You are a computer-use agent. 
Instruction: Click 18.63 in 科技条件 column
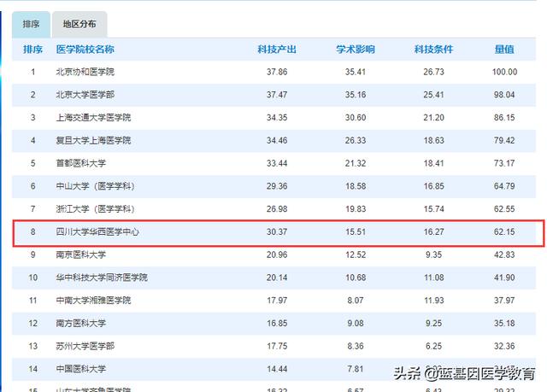click(x=433, y=140)
